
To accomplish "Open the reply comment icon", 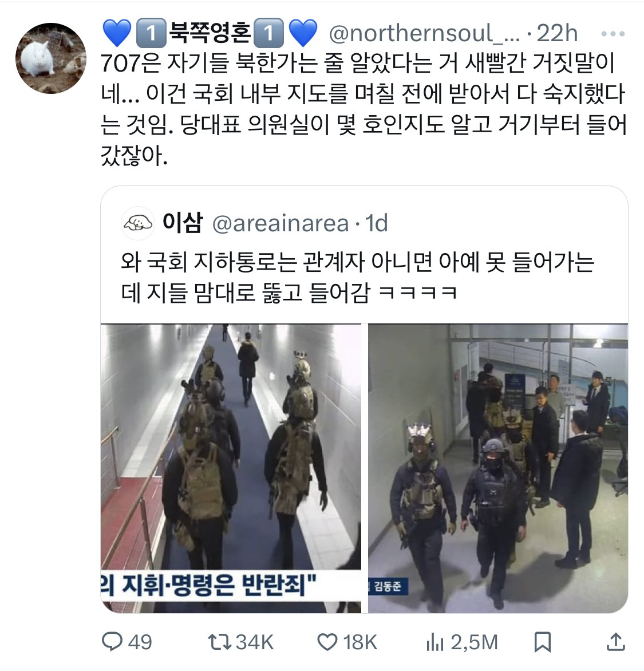I will (112, 642).
